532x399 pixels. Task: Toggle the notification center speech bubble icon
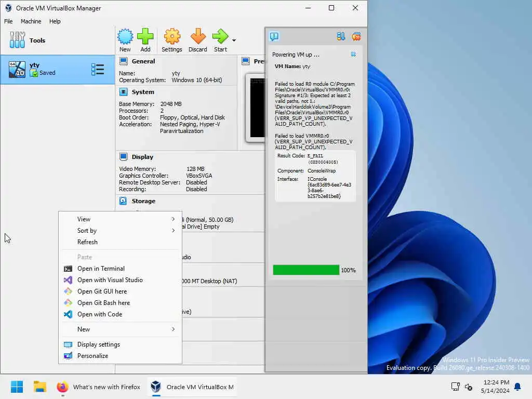point(274,36)
